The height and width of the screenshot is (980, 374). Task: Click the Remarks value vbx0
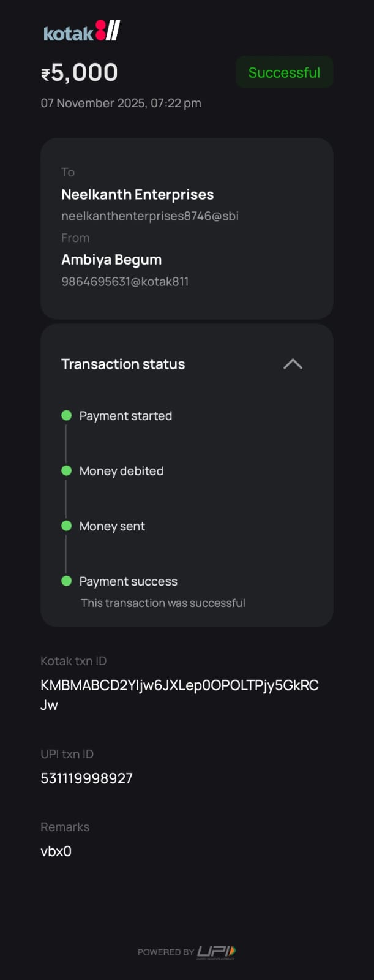coord(56,851)
